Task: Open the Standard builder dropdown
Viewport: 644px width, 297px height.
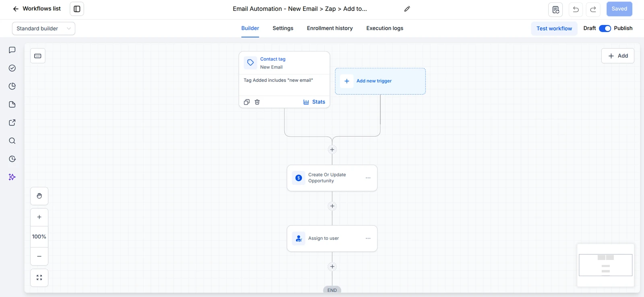Action: pyautogui.click(x=43, y=29)
